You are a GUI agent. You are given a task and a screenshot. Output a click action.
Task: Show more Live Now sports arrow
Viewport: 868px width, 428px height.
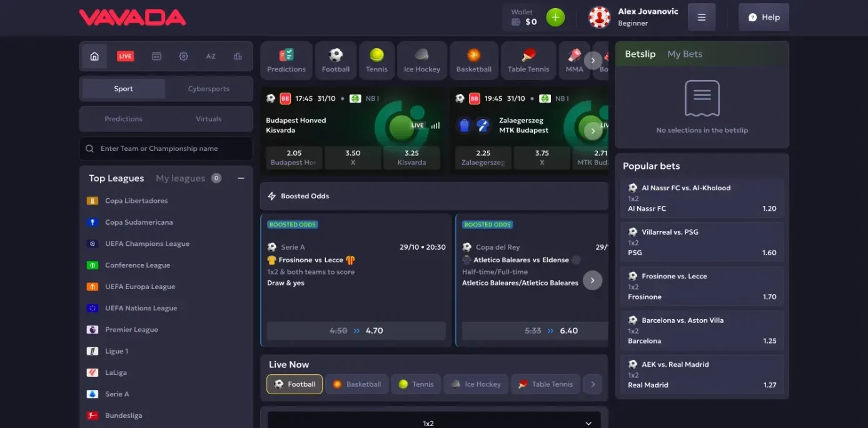click(592, 384)
